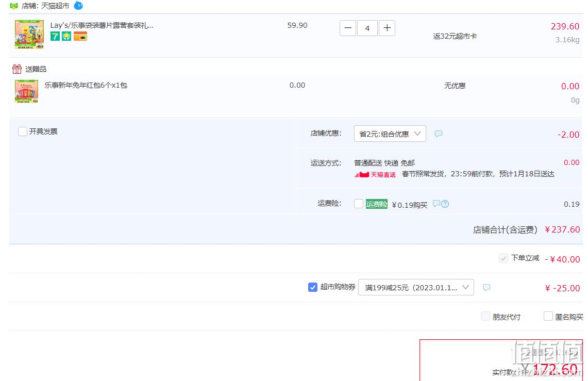Click the quantity field showing 4
This screenshot has height=381, width=588.
pyautogui.click(x=367, y=28)
